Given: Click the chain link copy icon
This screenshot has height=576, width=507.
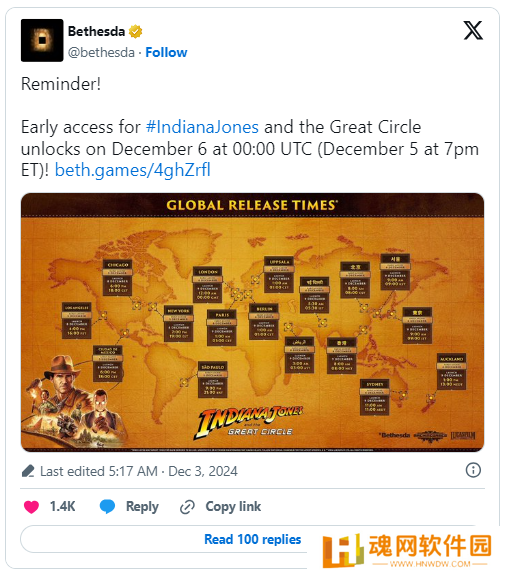Looking at the screenshot, I should (x=187, y=507).
